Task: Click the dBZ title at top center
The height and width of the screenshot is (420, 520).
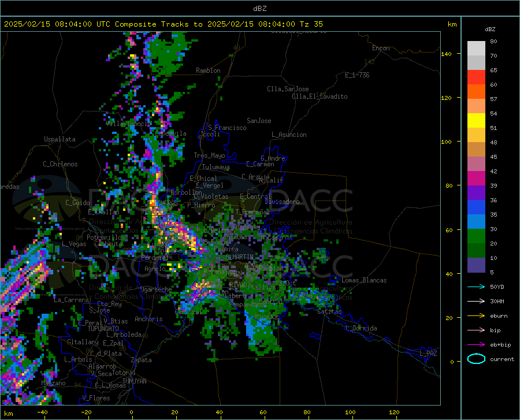Action: (259, 9)
